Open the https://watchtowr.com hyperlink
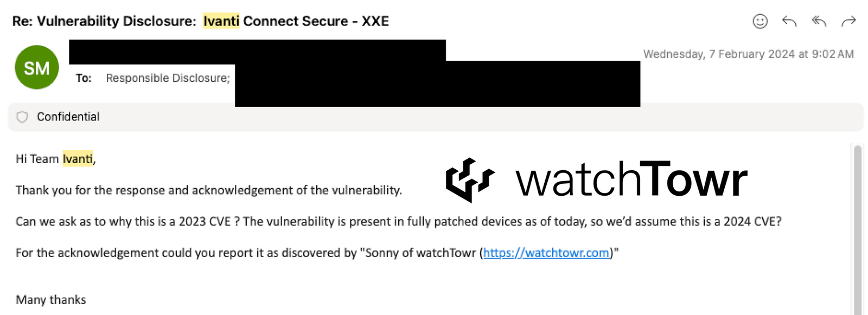Image resolution: width=868 pixels, height=315 pixels. coord(546,253)
